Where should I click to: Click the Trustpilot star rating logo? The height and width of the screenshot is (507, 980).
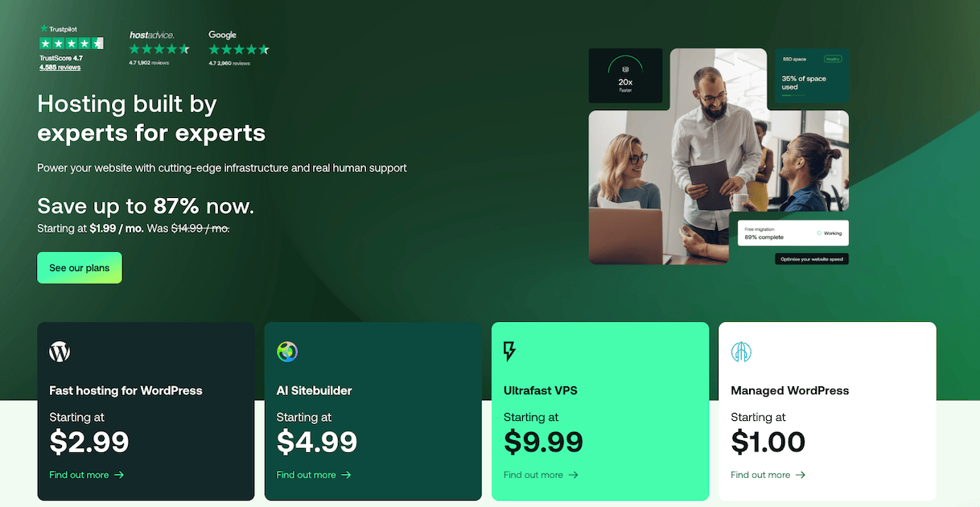coord(71,43)
